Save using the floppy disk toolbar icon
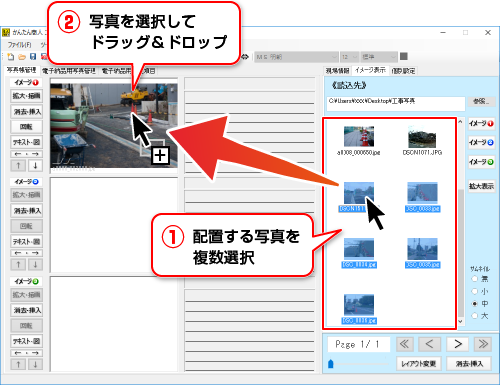Screen dimensions: 500x385 pyautogui.click(x=33, y=57)
